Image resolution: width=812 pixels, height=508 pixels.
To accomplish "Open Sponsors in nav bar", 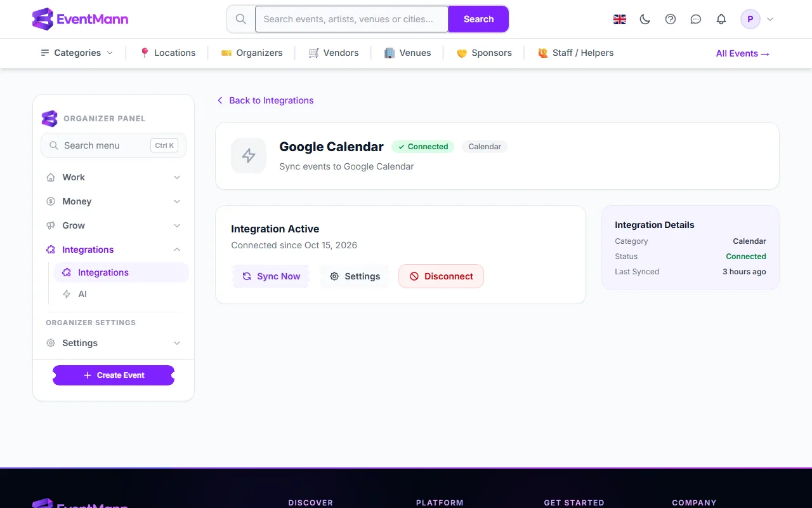I will pos(484,53).
